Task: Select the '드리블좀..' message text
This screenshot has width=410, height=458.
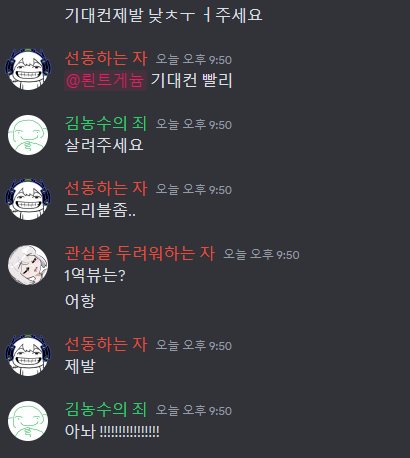Action: pos(100,210)
